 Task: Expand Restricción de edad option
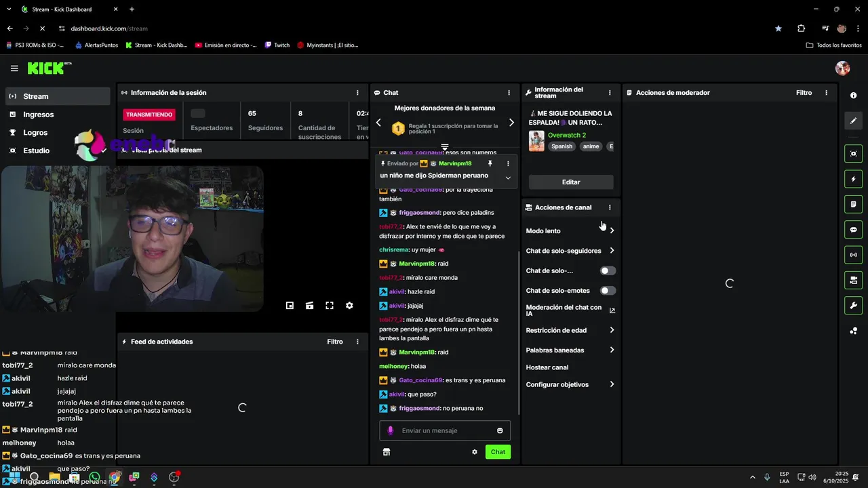coord(570,330)
